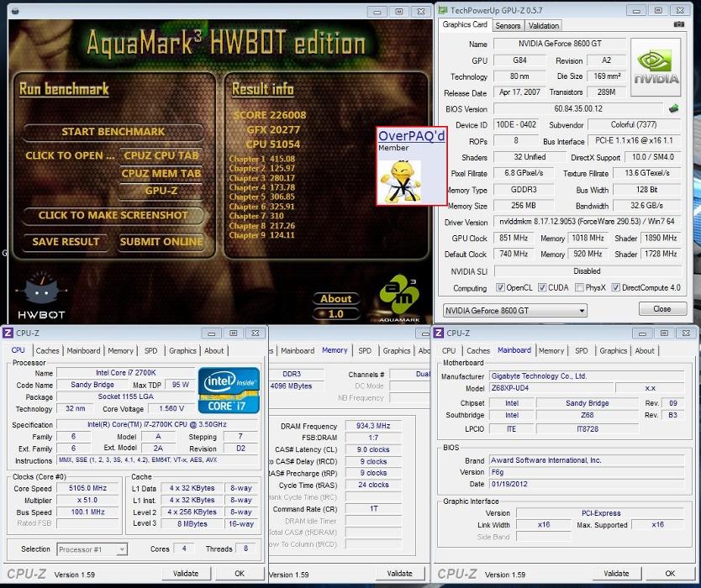Click the Driver Version field in GPU-Z
The image size is (701, 588).
click(x=587, y=222)
